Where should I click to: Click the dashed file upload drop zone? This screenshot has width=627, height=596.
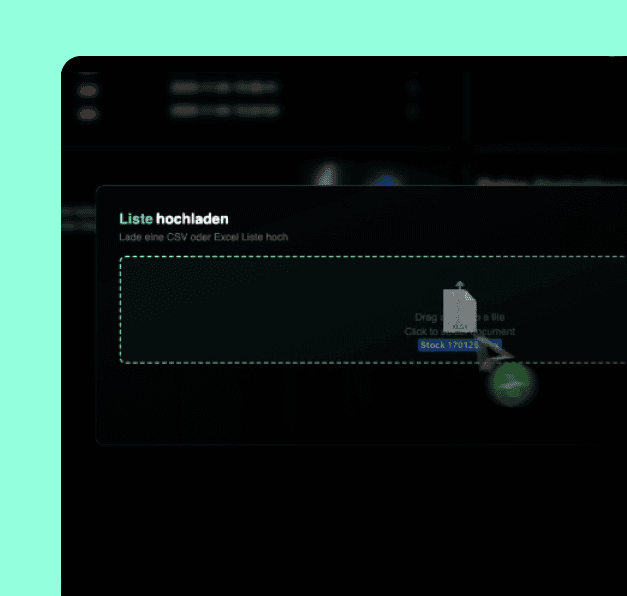(x=373, y=310)
